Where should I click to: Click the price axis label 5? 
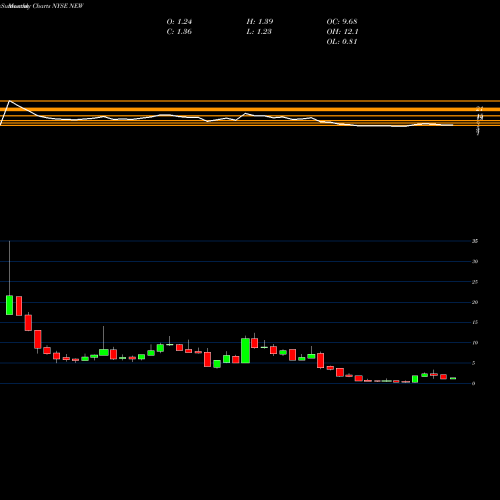(474, 363)
